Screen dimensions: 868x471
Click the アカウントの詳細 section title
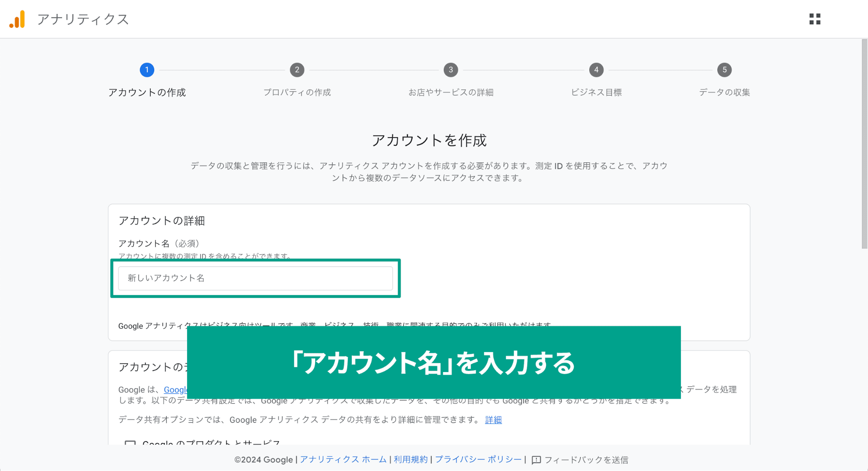click(x=162, y=221)
